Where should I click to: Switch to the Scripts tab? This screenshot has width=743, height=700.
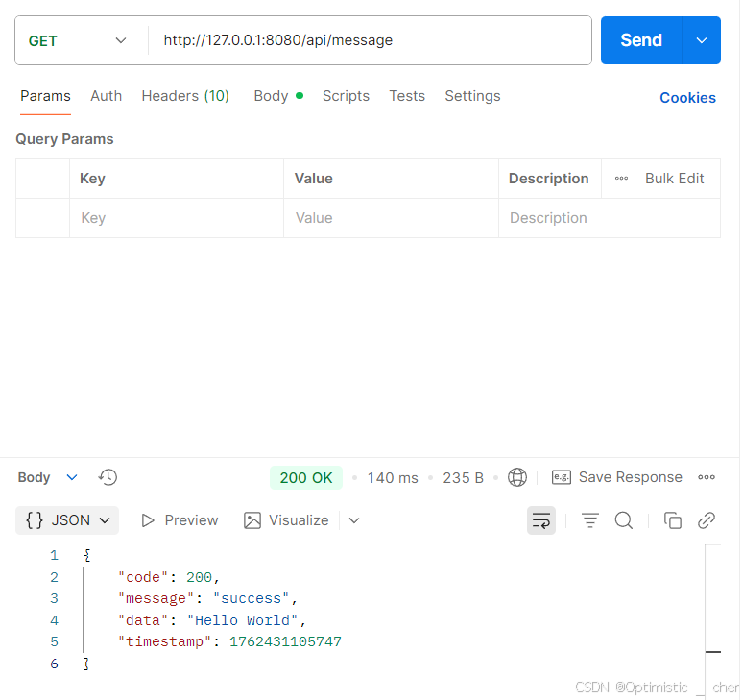click(x=346, y=96)
